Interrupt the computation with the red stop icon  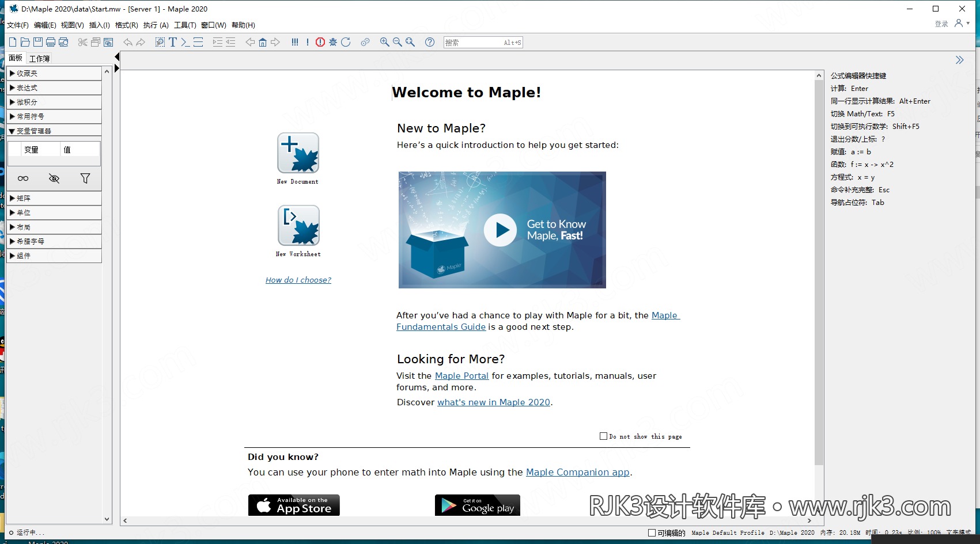(320, 42)
